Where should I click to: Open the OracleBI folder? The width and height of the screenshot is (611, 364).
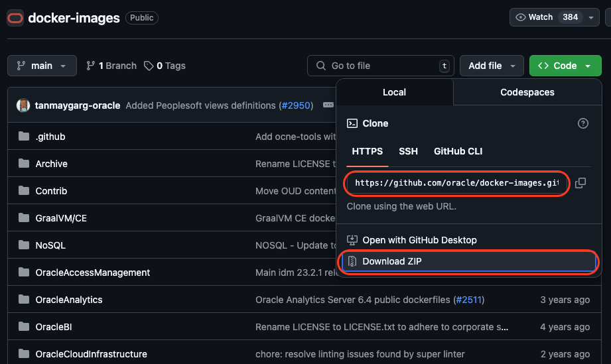point(53,327)
